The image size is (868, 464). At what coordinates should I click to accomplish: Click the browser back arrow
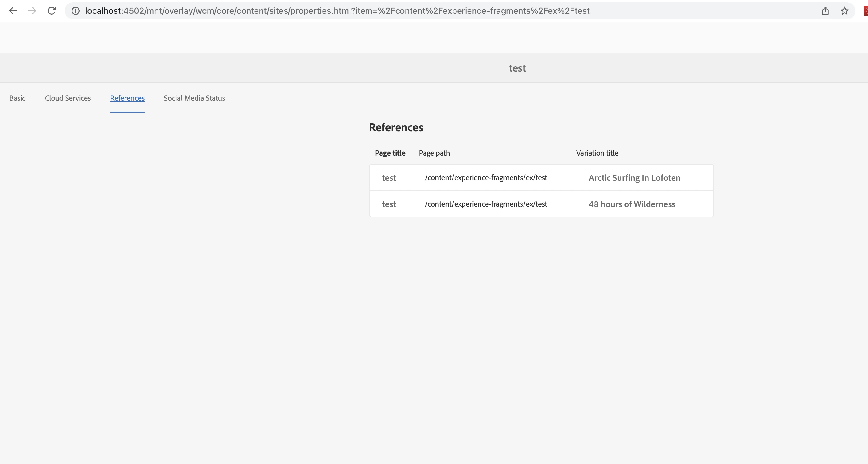13,11
